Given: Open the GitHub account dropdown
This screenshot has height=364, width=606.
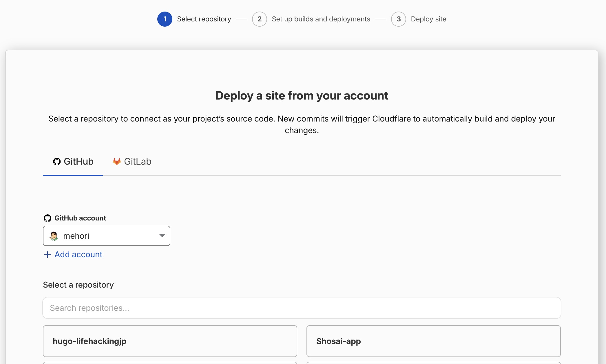Looking at the screenshot, I should [x=107, y=236].
